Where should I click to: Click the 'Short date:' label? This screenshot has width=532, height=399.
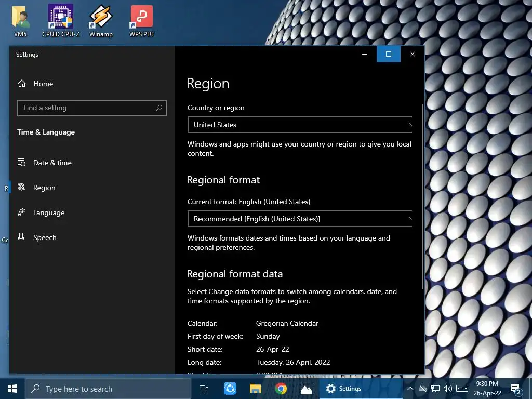[x=205, y=349]
